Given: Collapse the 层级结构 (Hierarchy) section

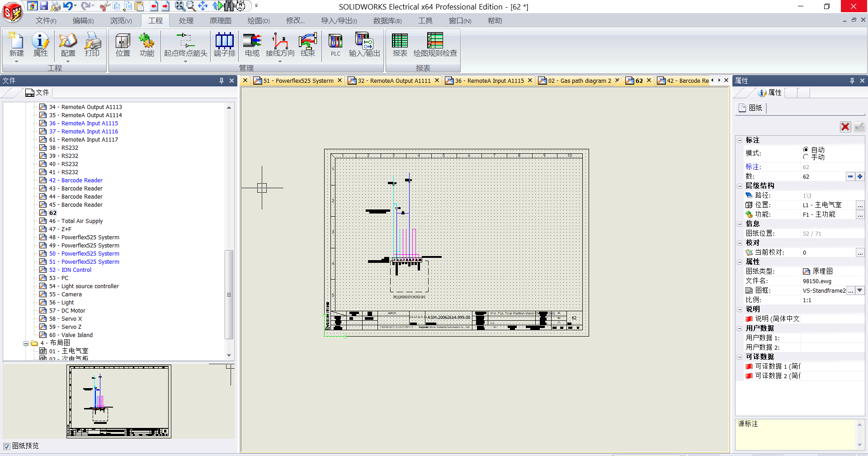Looking at the screenshot, I should pos(740,186).
